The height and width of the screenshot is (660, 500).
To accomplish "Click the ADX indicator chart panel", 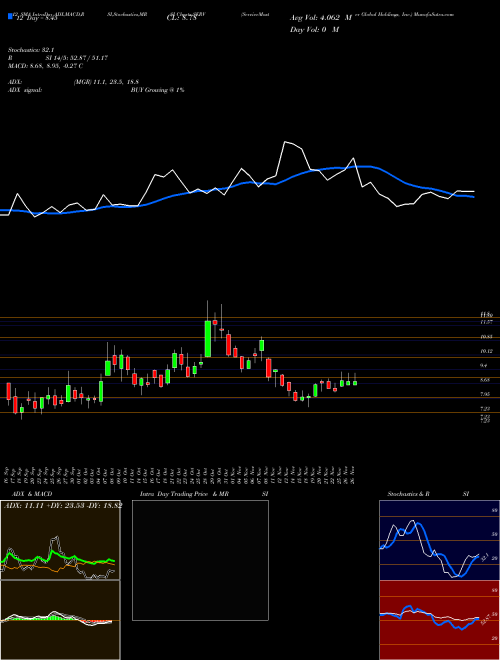I will (60, 540).
